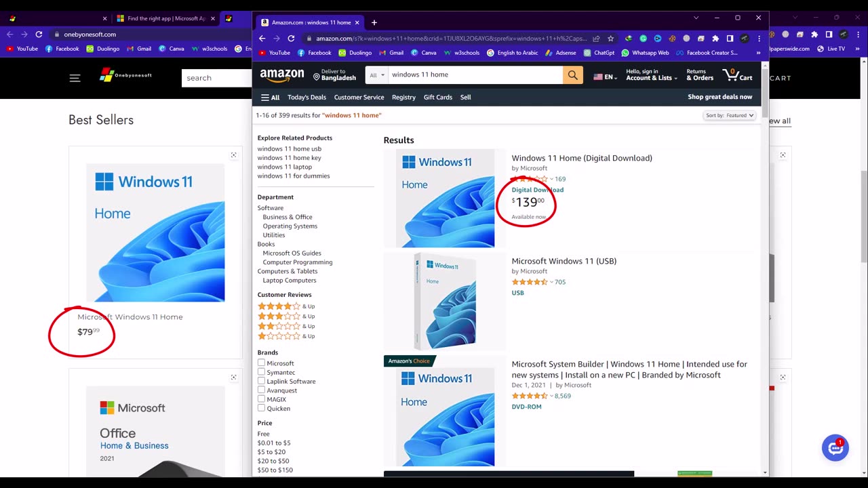The height and width of the screenshot is (488, 868).
Task: Open YouTube bookmark in onebyonesoft window
Action: click(x=22, y=49)
